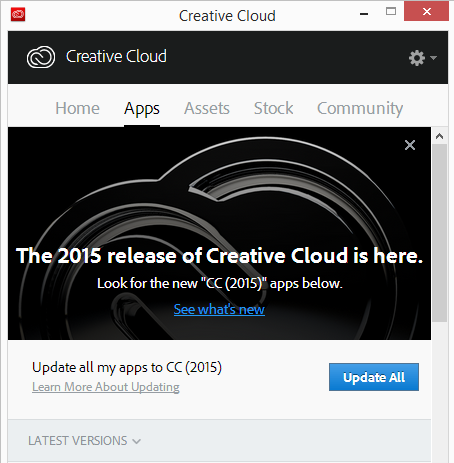Click the vertical scrollbar thumb
Viewport: 454px width, 463px height.
[440, 233]
